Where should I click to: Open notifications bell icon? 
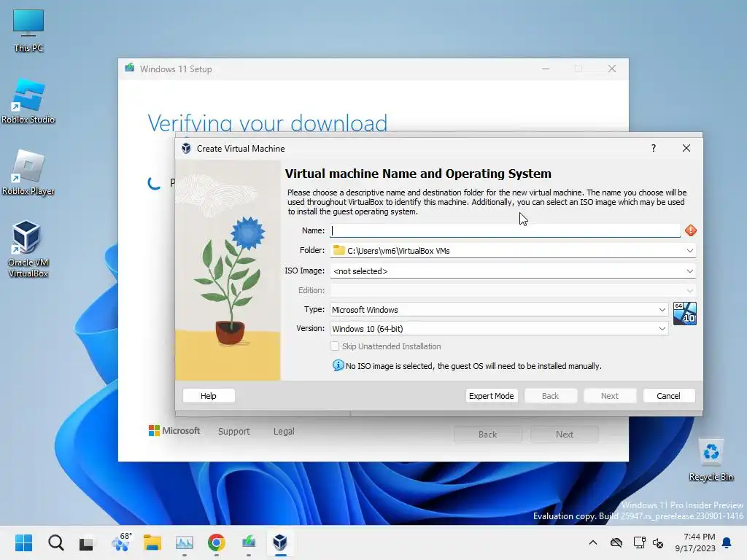click(x=727, y=542)
